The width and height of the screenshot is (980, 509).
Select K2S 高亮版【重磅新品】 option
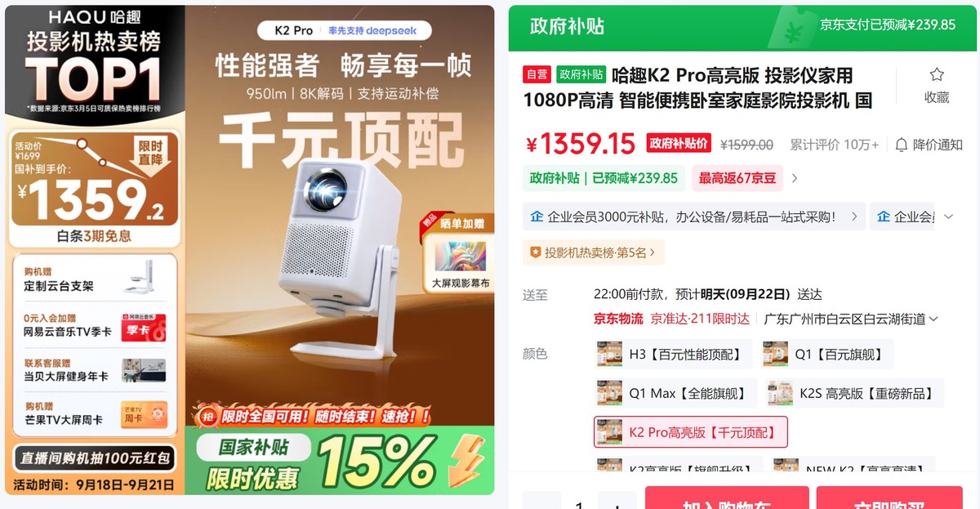[854, 393]
